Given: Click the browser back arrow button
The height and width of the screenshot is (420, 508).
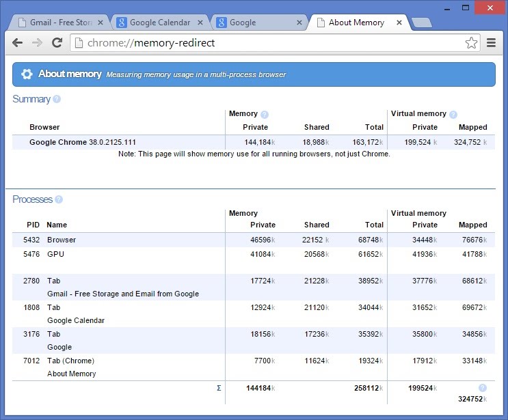Looking at the screenshot, I should pyautogui.click(x=18, y=43).
